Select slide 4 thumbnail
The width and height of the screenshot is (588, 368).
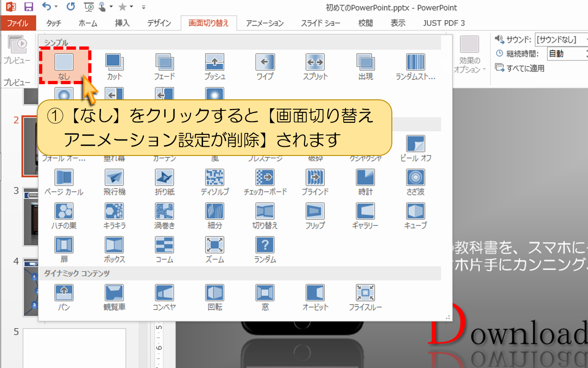point(30,287)
